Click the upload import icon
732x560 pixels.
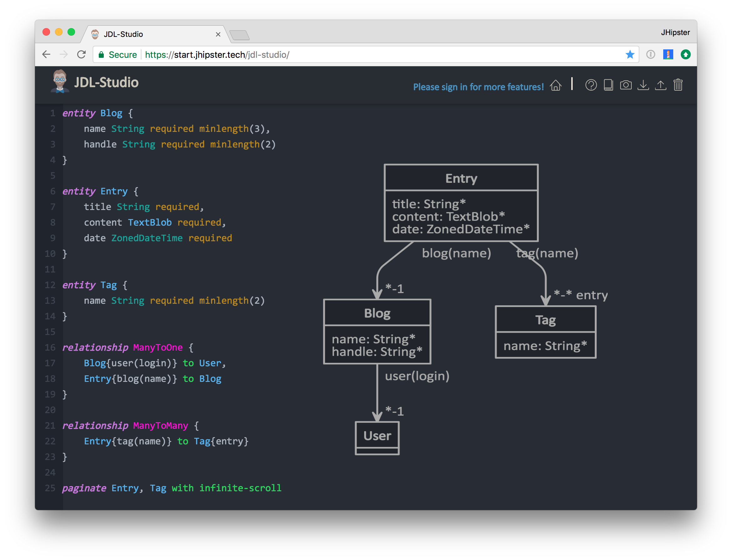(660, 85)
